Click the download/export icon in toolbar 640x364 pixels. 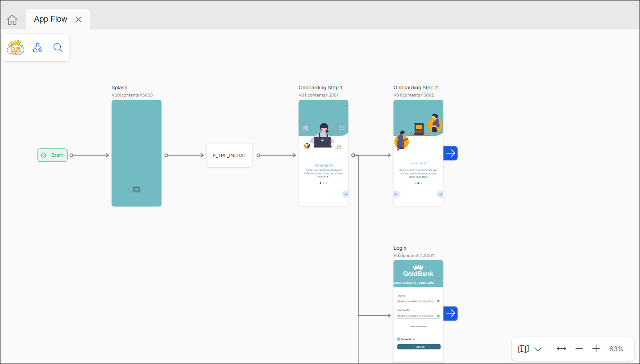pos(38,48)
